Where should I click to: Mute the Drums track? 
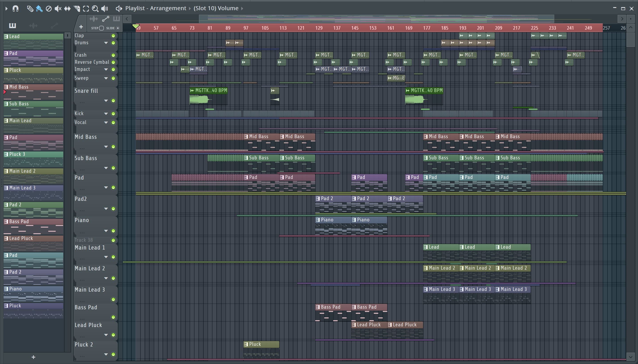(x=113, y=43)
